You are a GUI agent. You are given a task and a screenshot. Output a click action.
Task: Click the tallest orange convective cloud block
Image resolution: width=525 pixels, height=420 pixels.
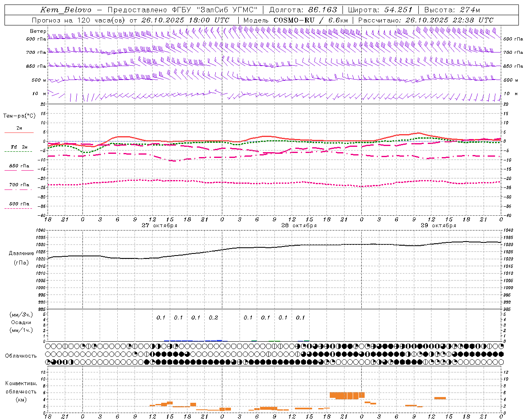(347, 395)
